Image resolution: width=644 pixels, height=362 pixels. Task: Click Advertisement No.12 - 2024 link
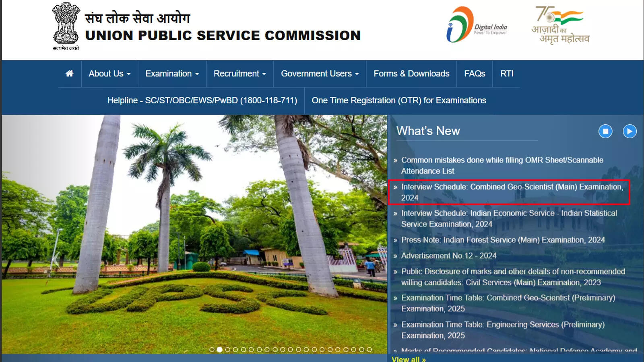(x=449, y=255)
